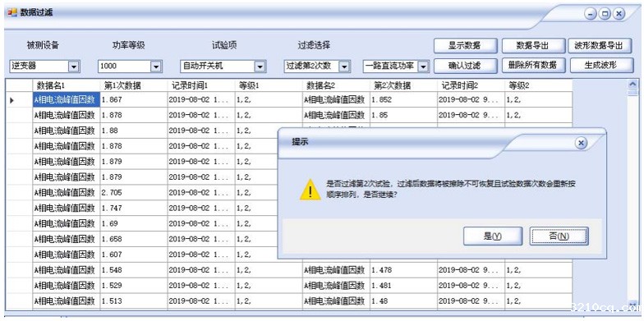644x321 pixels.
Task: Click the 数据名1 column header
Action: click(x=66, y=85)
